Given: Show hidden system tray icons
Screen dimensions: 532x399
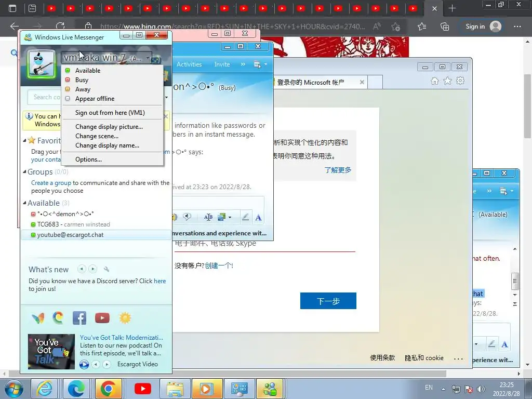Looking at the screenshot, I should [443, 389].
